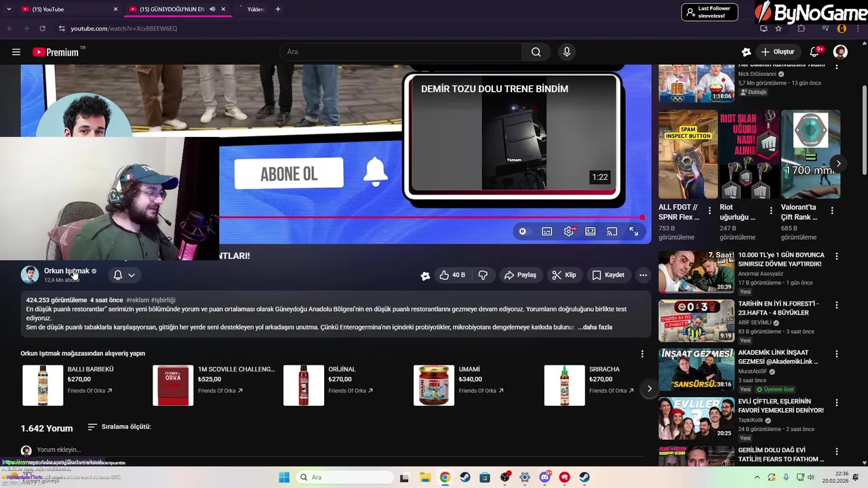Switch to theater mode
Image resolution: width=868 pixels, height=488 pixels.
point(591,232)
